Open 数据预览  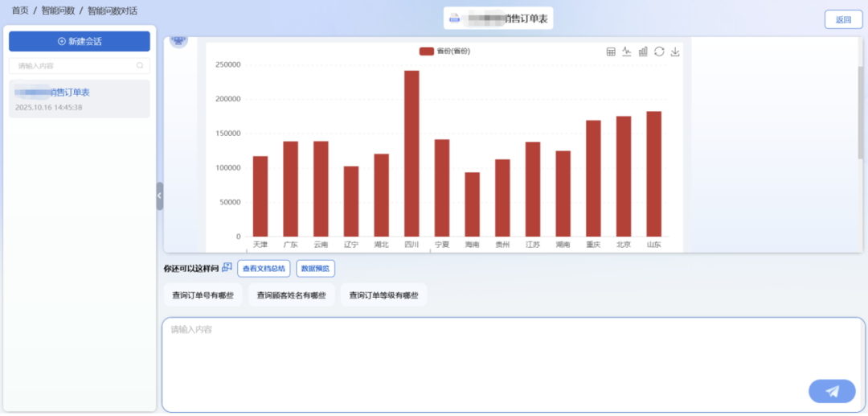pos(316,269)
